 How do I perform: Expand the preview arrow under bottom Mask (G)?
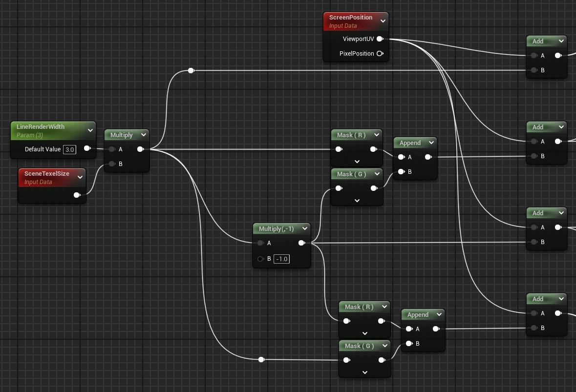[365, 372]
